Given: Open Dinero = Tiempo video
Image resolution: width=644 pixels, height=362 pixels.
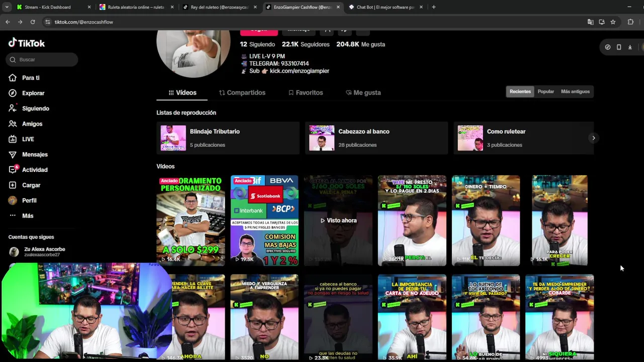Looking at the screenshot, I should [x=486, y=220].
